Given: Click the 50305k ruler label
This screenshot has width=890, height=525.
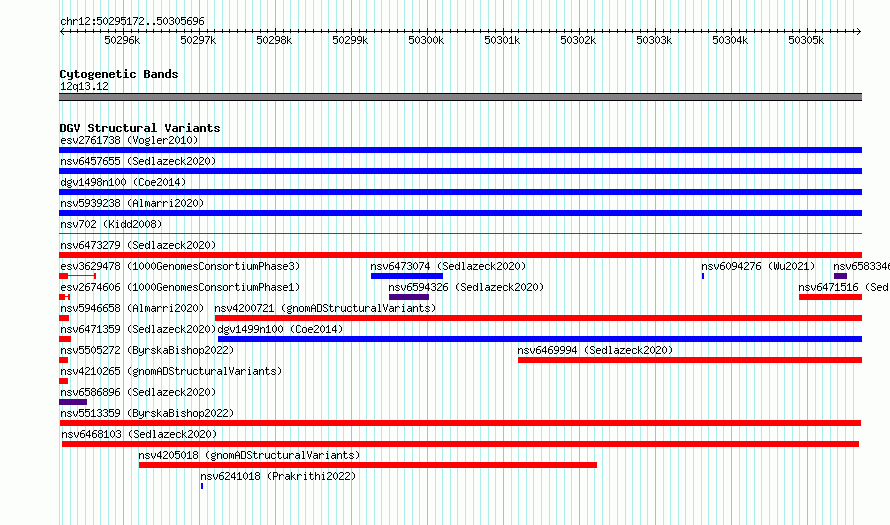Looking at the screenshot, I should point(806,40).
